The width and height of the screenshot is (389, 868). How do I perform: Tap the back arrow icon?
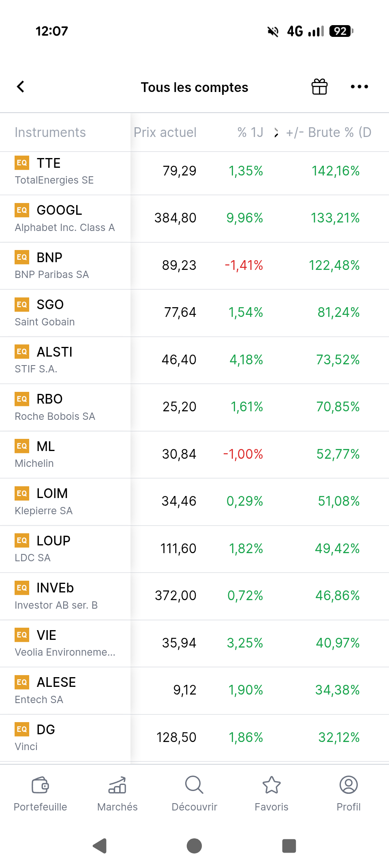coord(21,87)
